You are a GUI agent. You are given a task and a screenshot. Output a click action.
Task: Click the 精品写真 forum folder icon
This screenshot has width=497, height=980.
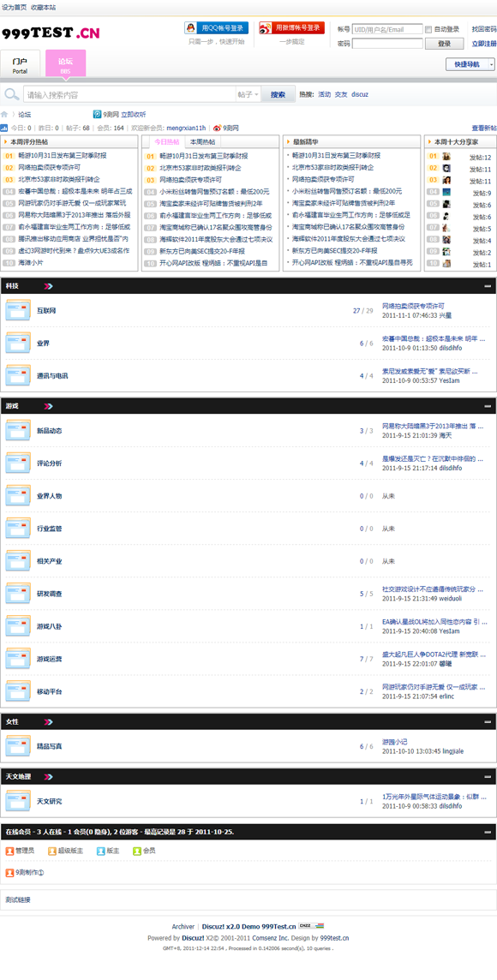point(17,746)
